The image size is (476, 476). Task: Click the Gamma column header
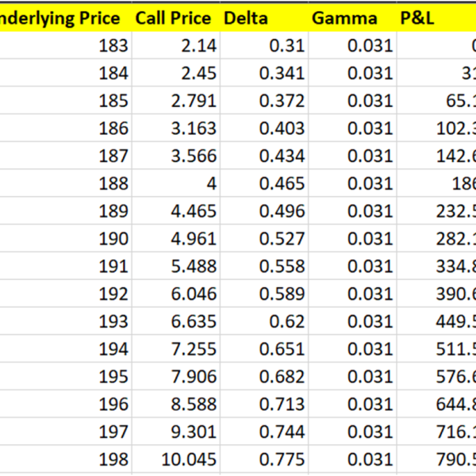[x=352, y=17]
